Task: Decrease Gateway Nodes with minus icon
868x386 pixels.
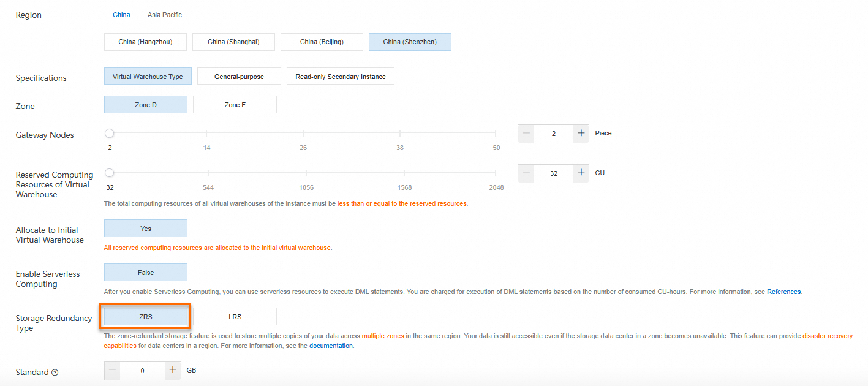Action: (526, 134)
